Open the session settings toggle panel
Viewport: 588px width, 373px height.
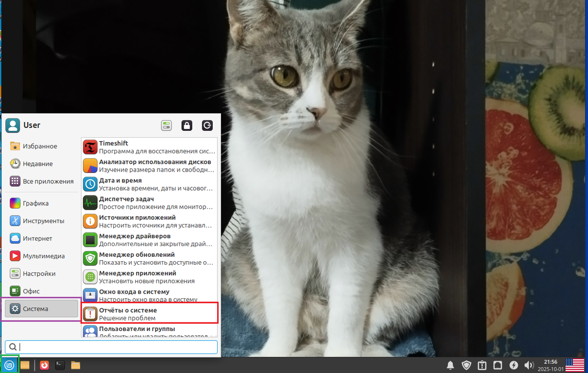pyautogui.click(x=166, y=125)
